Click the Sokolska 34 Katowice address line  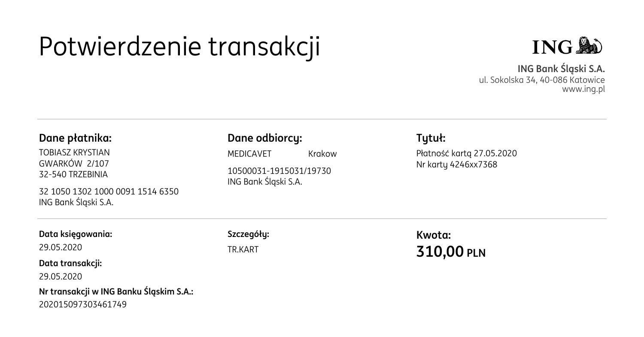(x=542, y=80)
